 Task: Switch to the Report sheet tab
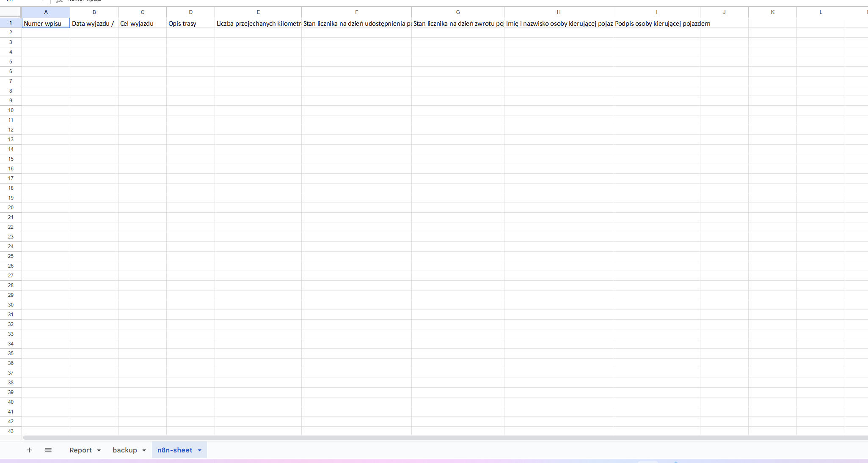(x=80, y=450)
